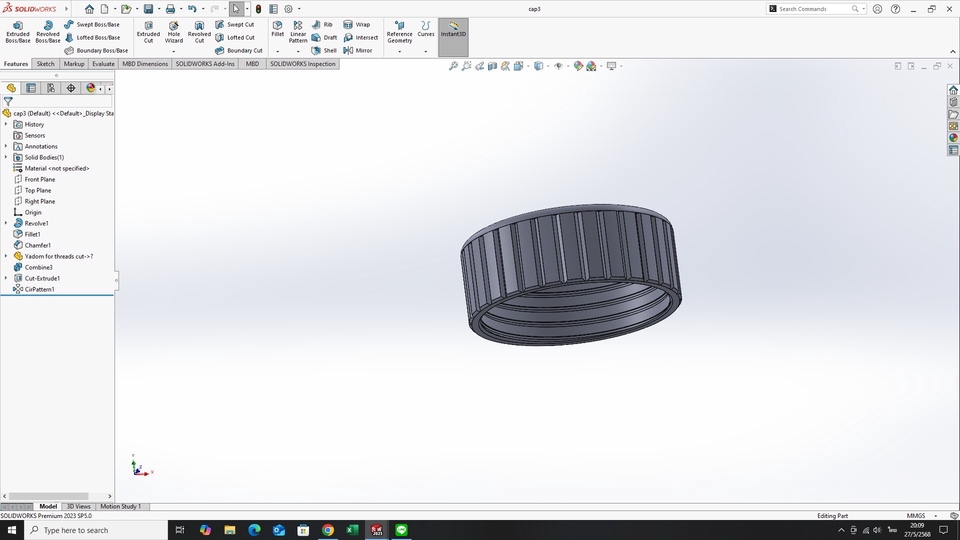This screenshot has width=960, height=540.
Task: Click the Zoom to Fit icon
Action: 453,66
